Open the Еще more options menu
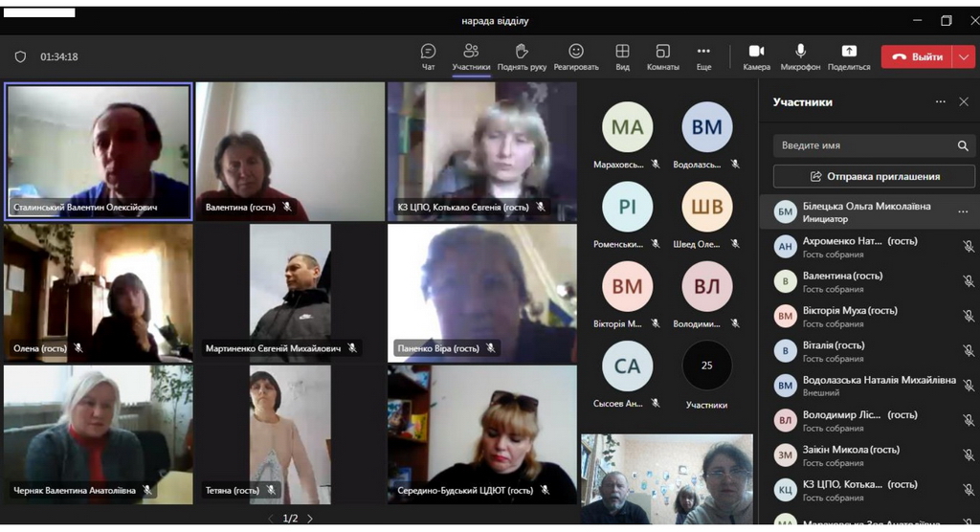This screenshot has height=532, width=980. 703,56
